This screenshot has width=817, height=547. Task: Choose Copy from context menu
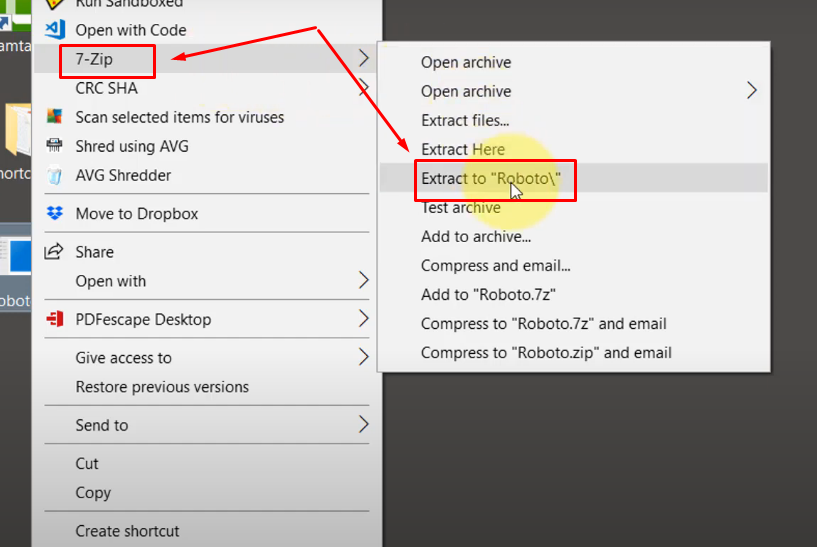[x=93, y=493]
